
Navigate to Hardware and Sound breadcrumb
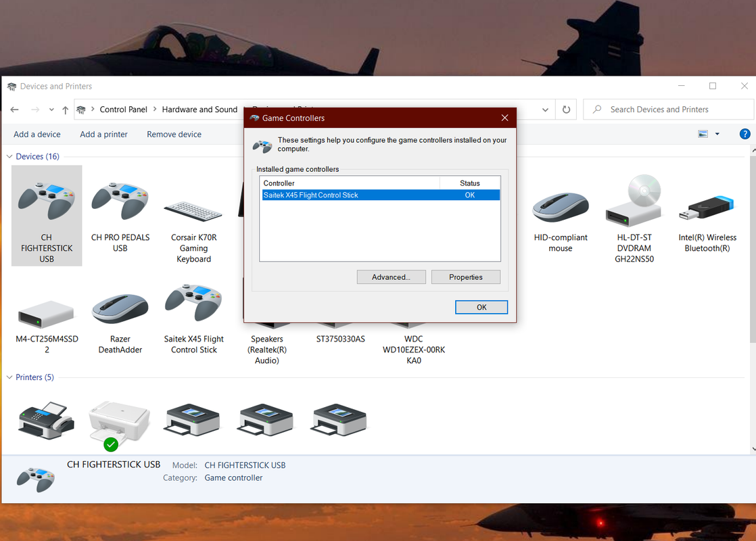tap(199, 110)
